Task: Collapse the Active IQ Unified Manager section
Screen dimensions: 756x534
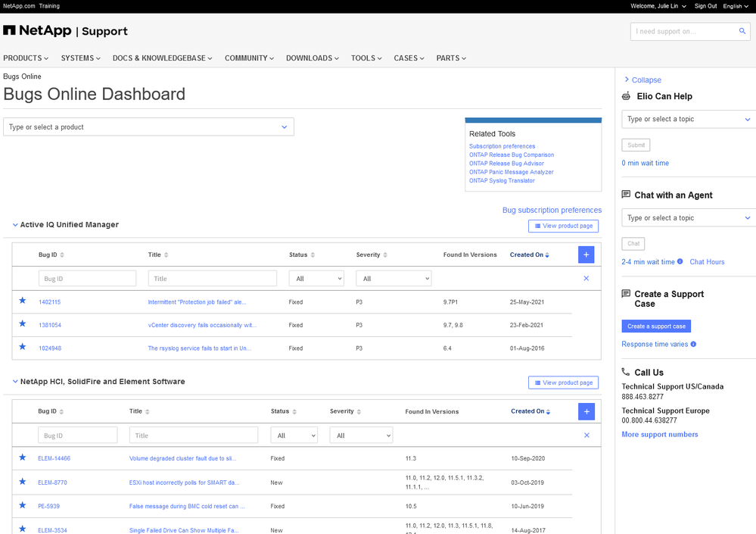Action: coord(15,225)
